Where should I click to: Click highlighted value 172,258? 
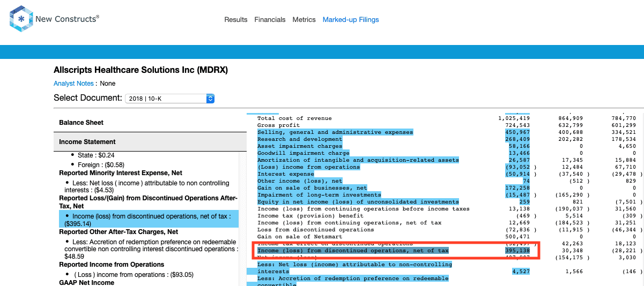click(517, 188)
